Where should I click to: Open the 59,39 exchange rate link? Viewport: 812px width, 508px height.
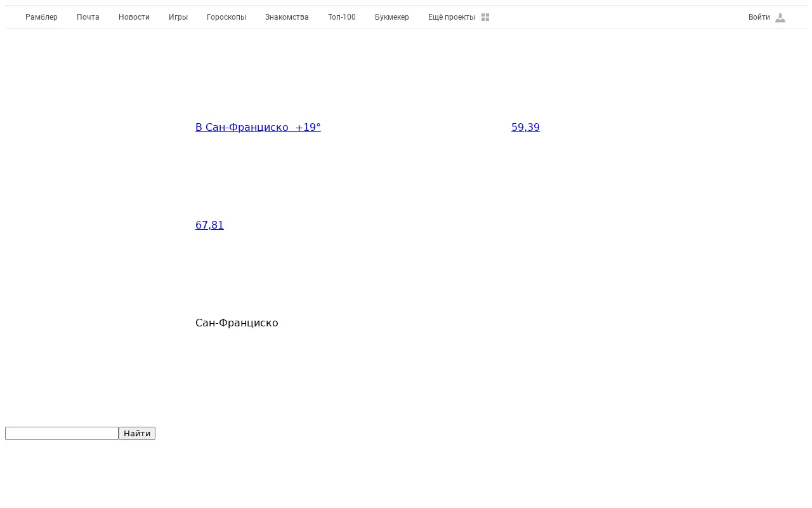pyautogui.click(x=525, y=127)
